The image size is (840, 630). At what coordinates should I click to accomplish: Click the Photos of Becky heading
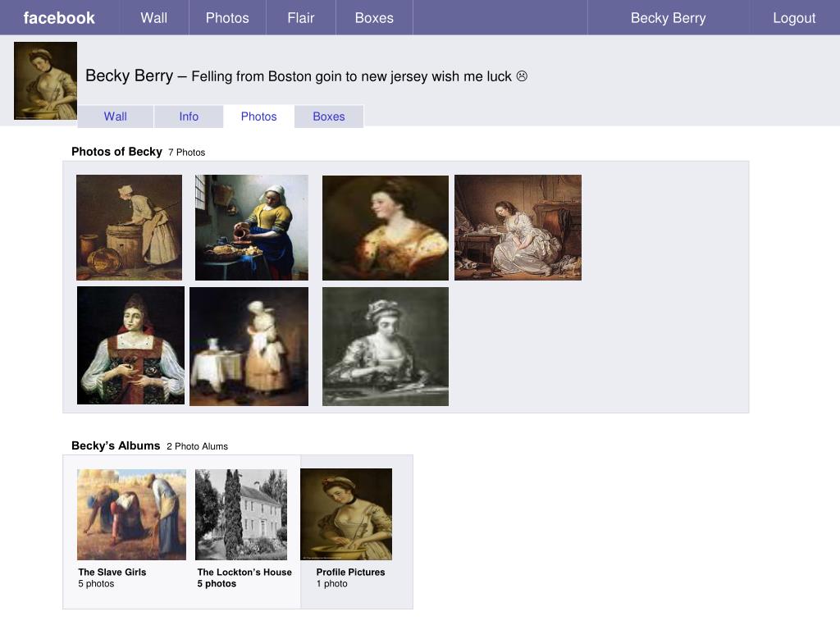click(116, 152)
